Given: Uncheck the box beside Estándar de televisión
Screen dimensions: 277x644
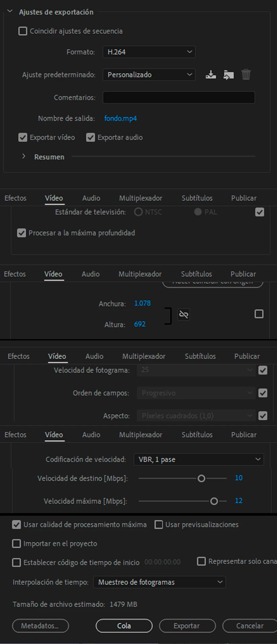Looking at the screenshot, I should 260,212.
